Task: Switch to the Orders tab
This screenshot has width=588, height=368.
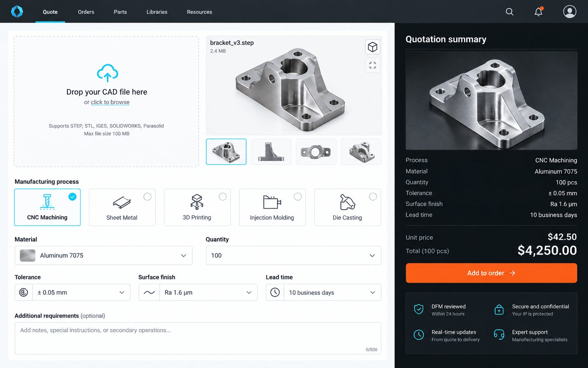Action: [x=86, y=12]
